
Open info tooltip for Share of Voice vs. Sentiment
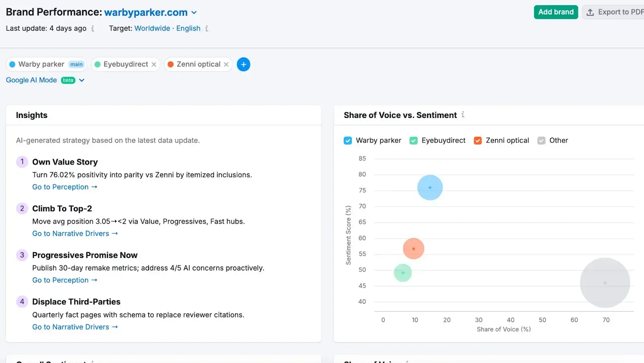click(463, 115)
